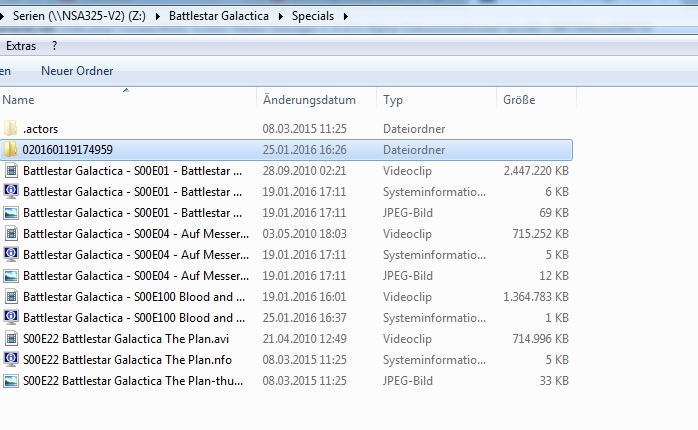Open the 020160119174959 folder icon

pos(11,150)
